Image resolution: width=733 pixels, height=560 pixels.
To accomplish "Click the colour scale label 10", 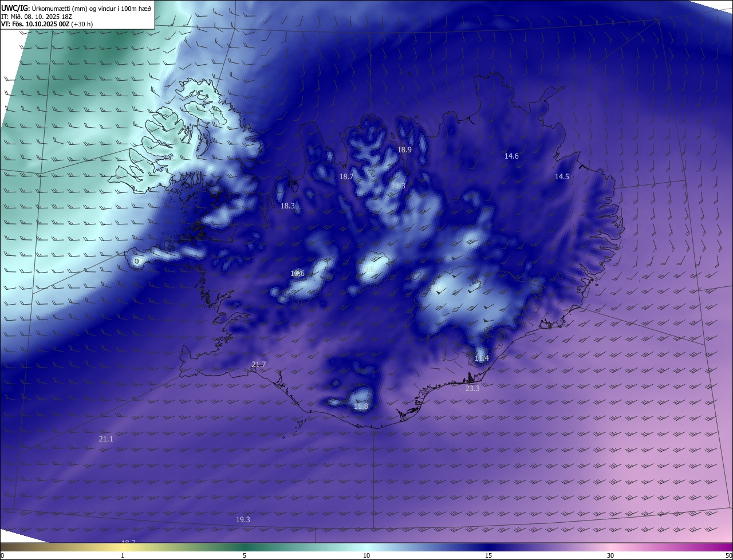I will coord(366,555).
